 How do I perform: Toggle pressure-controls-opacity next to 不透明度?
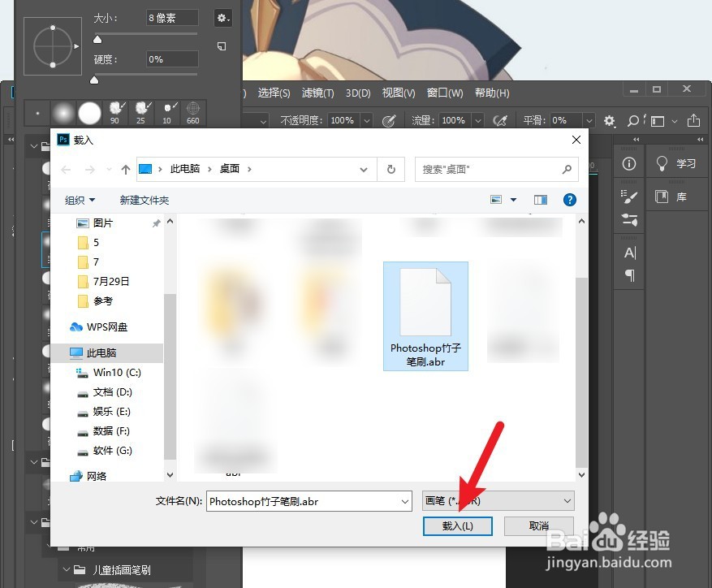pos(388,120)
